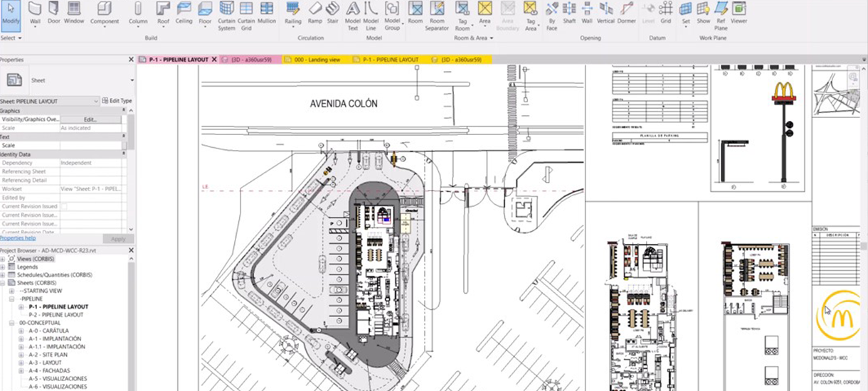The height and width of the screenshot is (391, 868).
Task: Select the Room Separator tool
Action: (437, 12)
